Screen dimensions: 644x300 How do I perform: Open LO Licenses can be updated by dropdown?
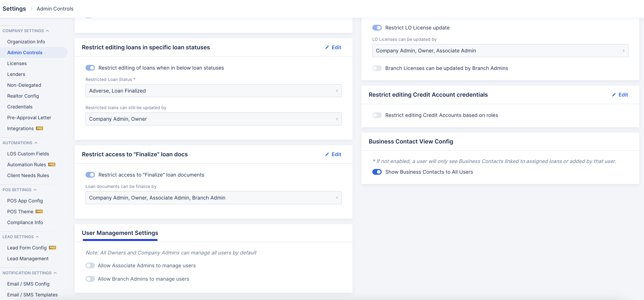point(500,51)
